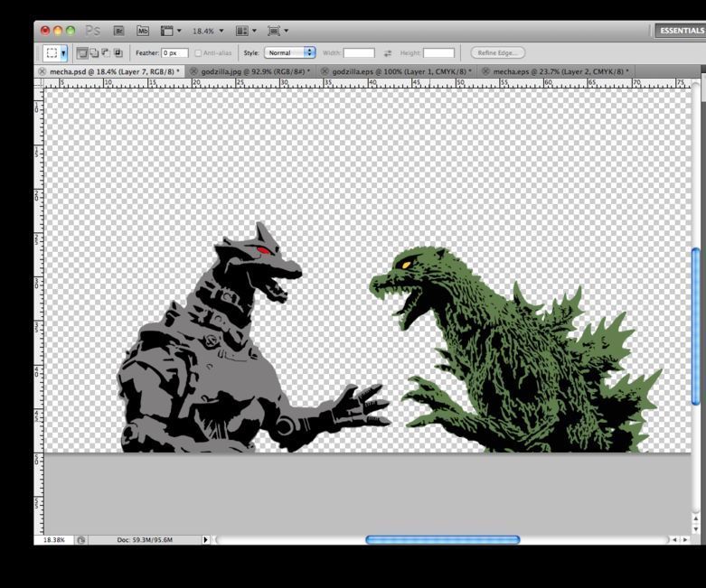This screenshot has height=588, width=706.
Task: Click the Refine Edge button
Action: [x=497, y=52]
